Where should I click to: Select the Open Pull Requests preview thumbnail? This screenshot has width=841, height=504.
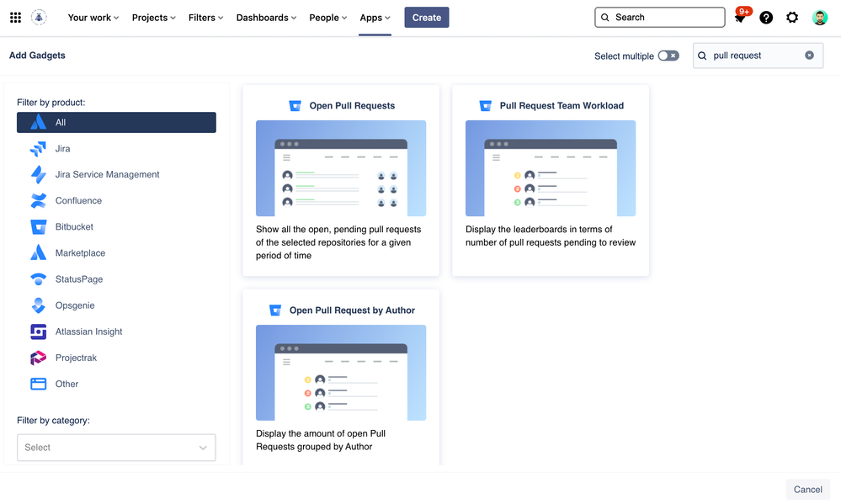(341, 168)
